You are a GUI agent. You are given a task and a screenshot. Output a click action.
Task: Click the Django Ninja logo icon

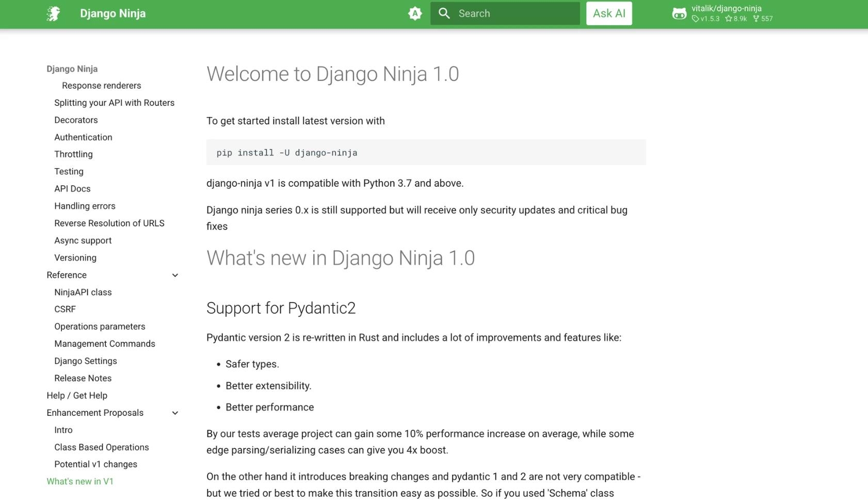(54, 14)
